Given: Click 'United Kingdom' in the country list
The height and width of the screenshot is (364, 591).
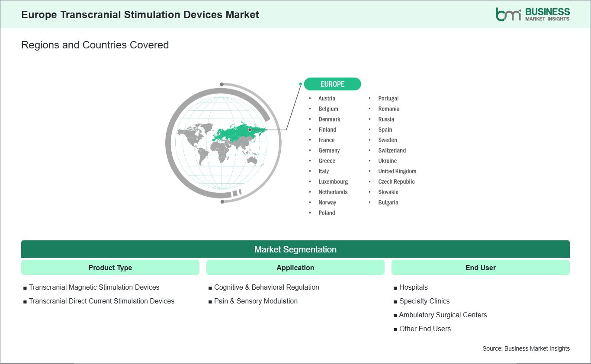Looking at the screenshot, I should [x=397, y=171].
